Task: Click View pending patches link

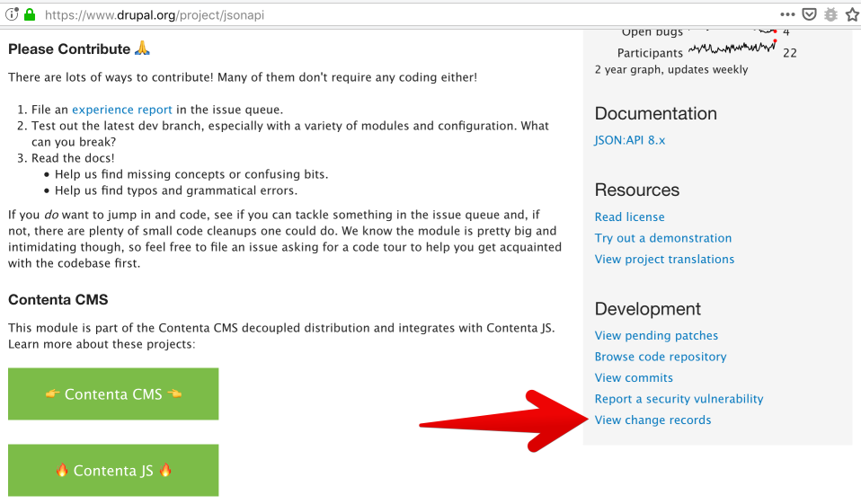Action: [x=656, y=335]
